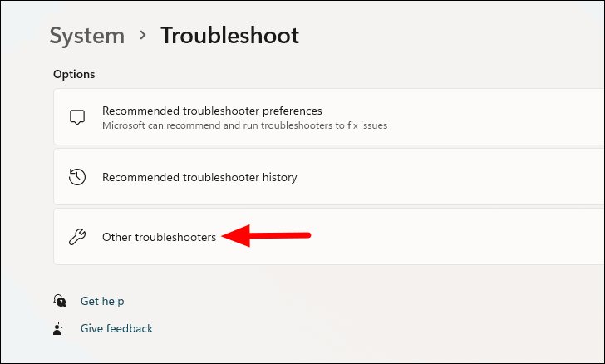The height and width of the screenshot is (364, 605).
Task: Click empty space in the troubleshooter history card
Action: (444, 177)
